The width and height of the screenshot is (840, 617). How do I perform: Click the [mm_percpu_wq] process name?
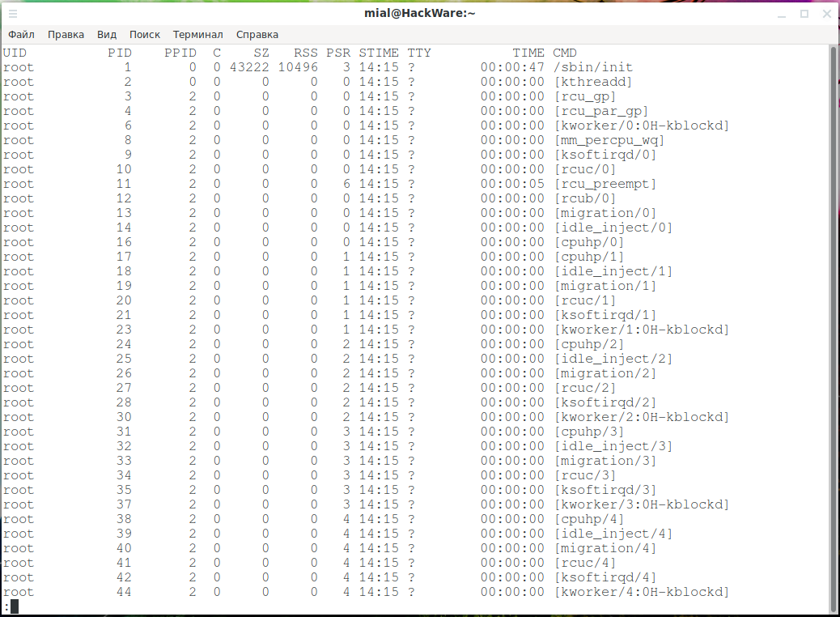[609, 140]
